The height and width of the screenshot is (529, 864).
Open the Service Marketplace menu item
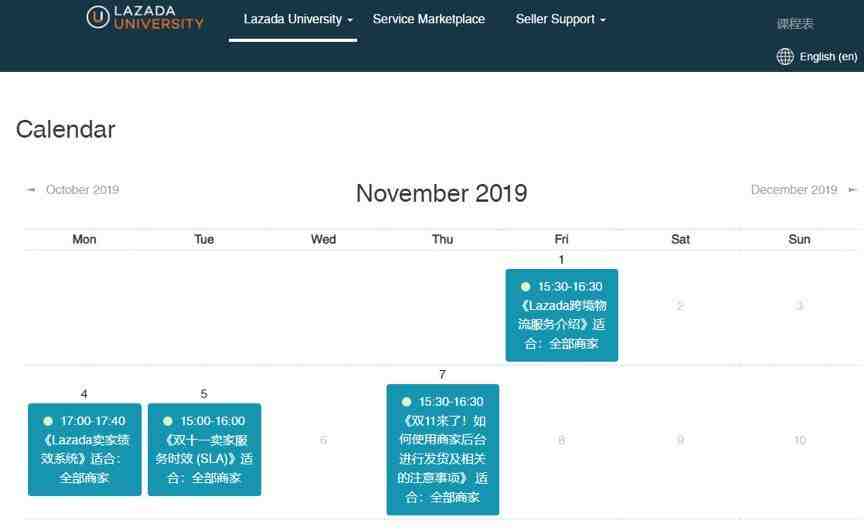429,19
